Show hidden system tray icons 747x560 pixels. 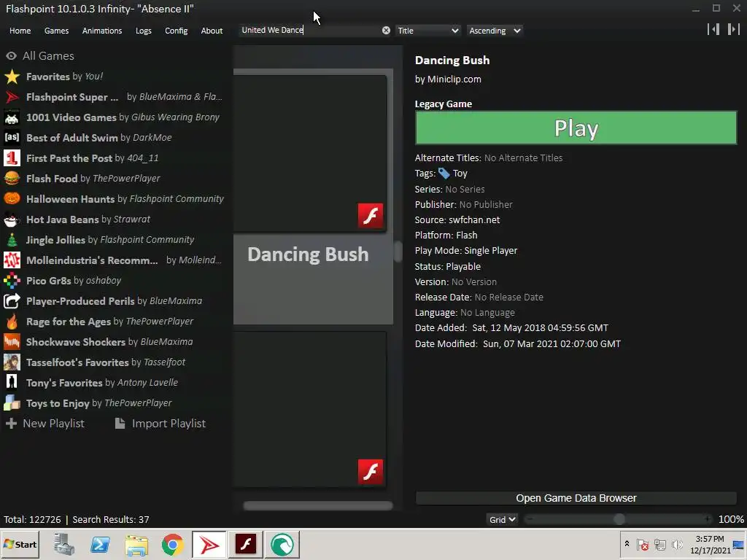point(627,544)
